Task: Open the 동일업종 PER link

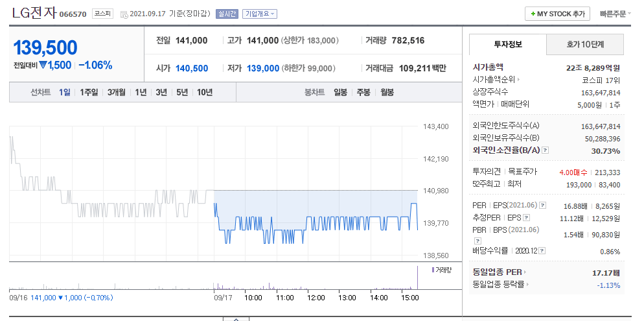Action: point(498,272)
